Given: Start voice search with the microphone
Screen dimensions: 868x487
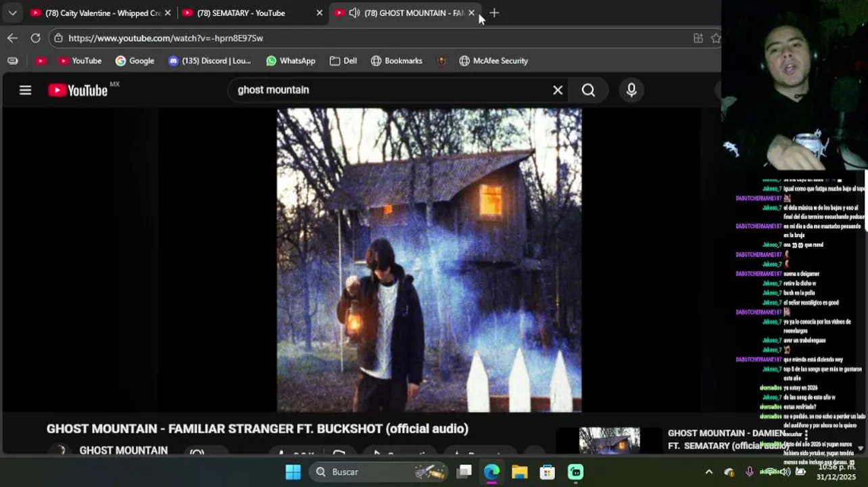Looking at the screenshot, I should (x=631, y=90).
